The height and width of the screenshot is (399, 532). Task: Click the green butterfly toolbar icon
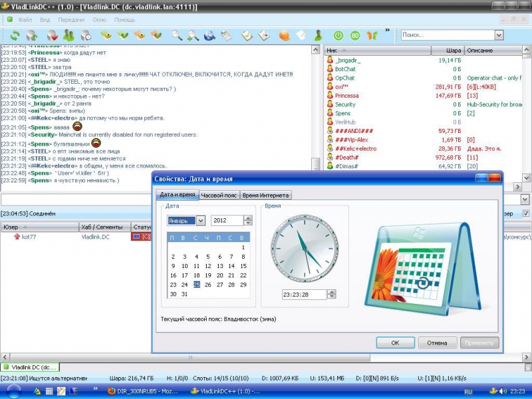(x=372, y=35)
